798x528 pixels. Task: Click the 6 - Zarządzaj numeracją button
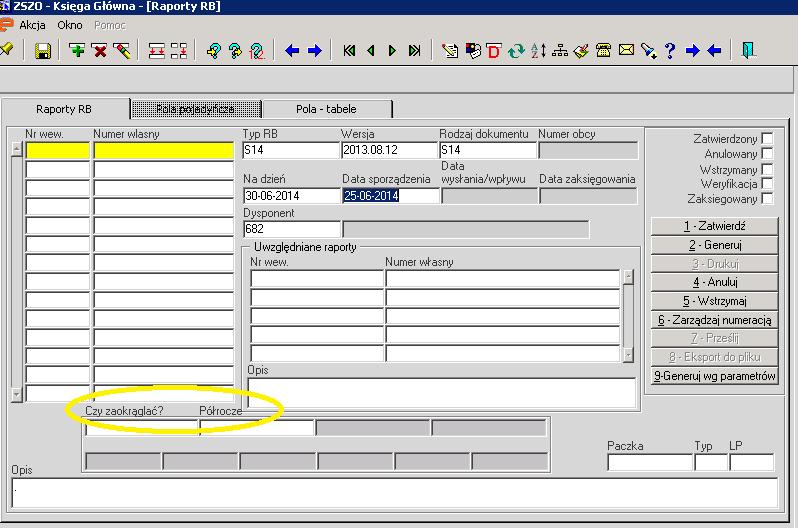point(715,320)
